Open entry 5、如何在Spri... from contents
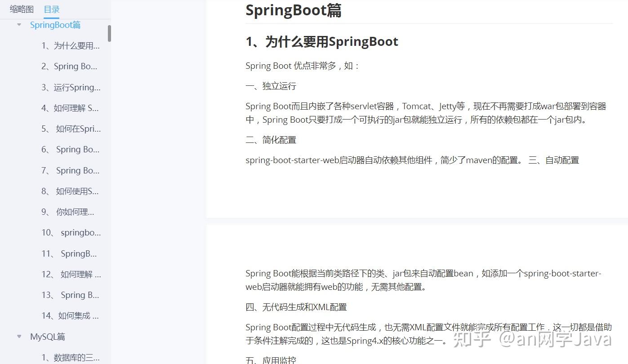628x364 pixels. pyautogui.click(x=70, y=129)
